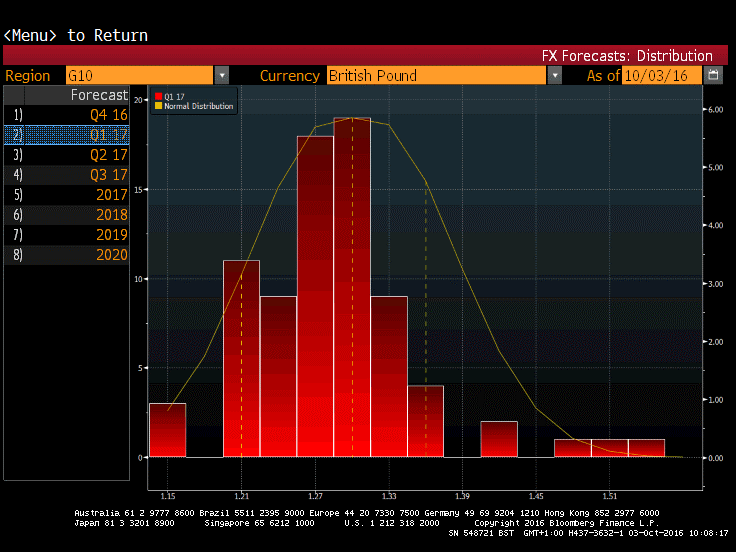Click <Menu> to Return
Image resolution: width=736 pixels, height=552 pixels.
pyautogui.click(x=76, y=35)
